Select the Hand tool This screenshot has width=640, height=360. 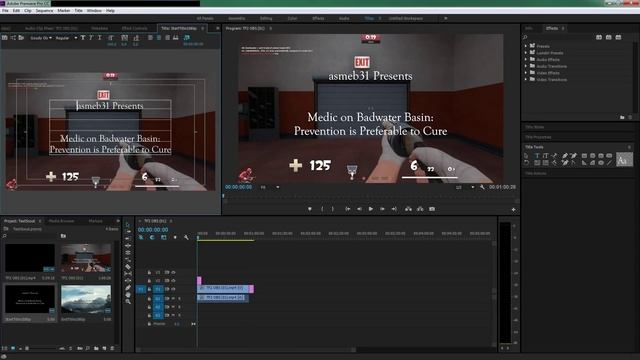click(128, 295)
